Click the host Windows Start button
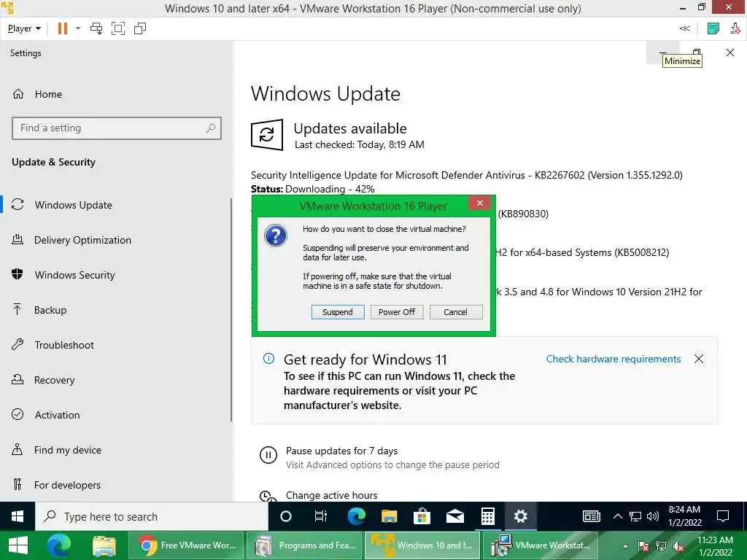 18,545
